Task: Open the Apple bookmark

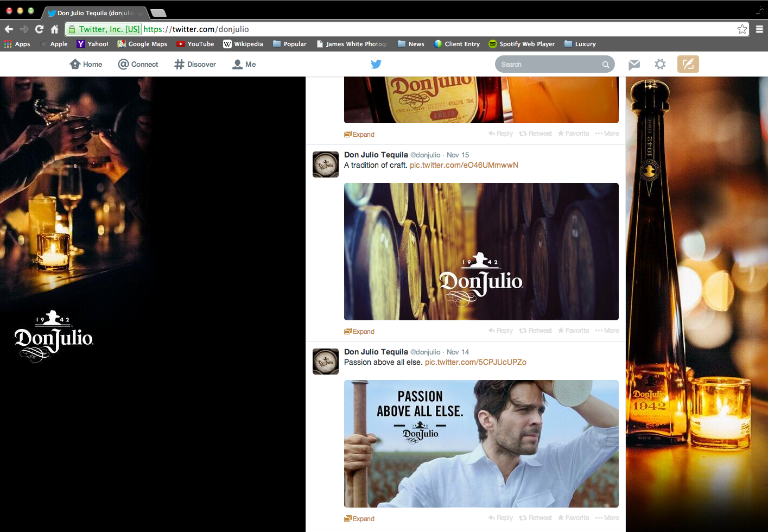Action: tap(54, 44)
